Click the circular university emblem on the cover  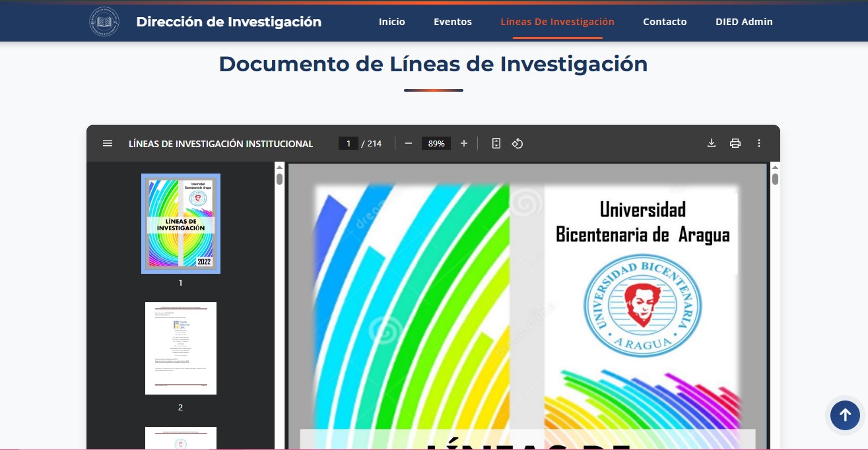(642, 304)
